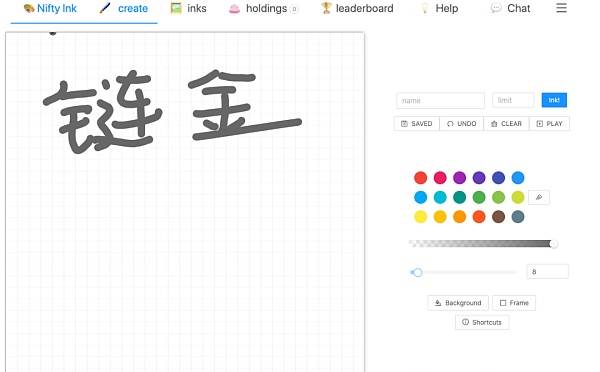Select the red color swatch
Screen dimensions: 600x372
(421, 178)
